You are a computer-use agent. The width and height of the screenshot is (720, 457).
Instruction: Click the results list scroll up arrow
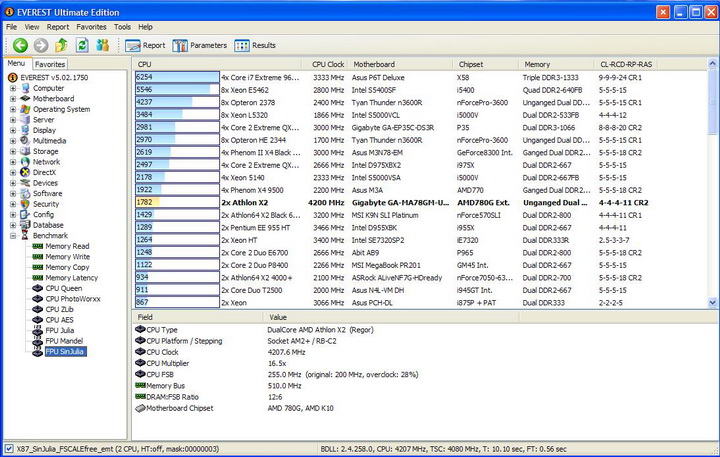(712, 63)
